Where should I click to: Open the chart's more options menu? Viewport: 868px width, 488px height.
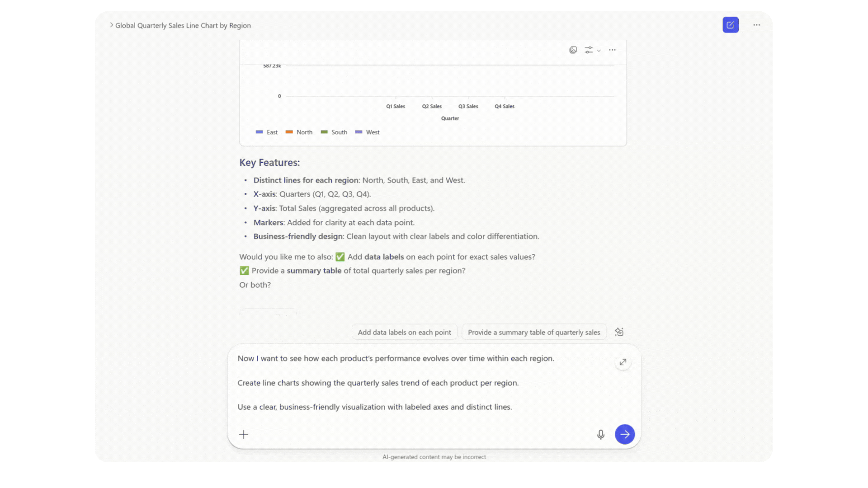[x=612, y=50]
